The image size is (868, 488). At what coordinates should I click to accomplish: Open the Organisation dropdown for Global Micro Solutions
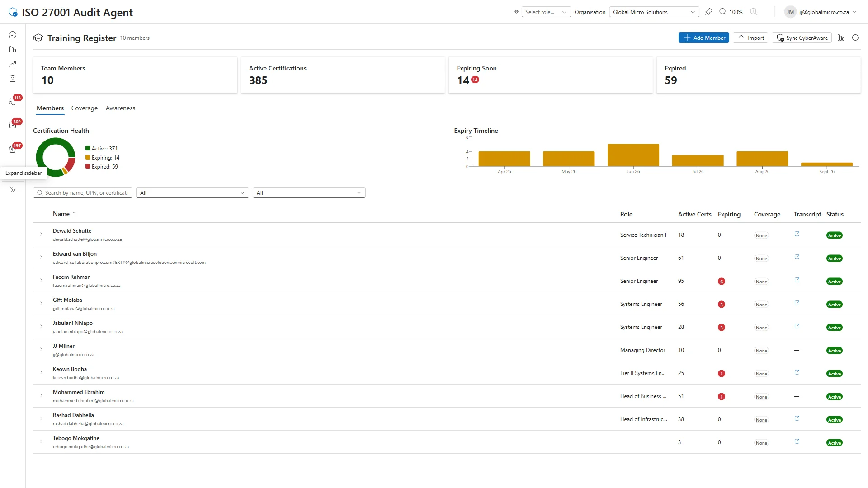(654, 12)
